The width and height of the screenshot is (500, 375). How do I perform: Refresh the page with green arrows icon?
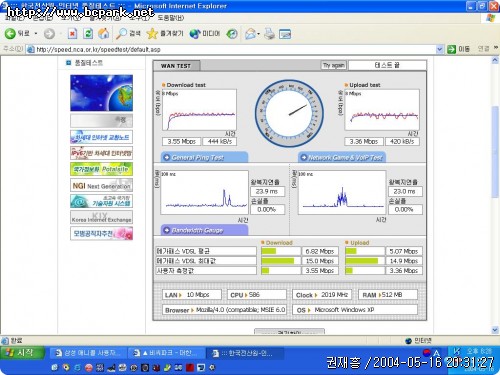point(88,34)
